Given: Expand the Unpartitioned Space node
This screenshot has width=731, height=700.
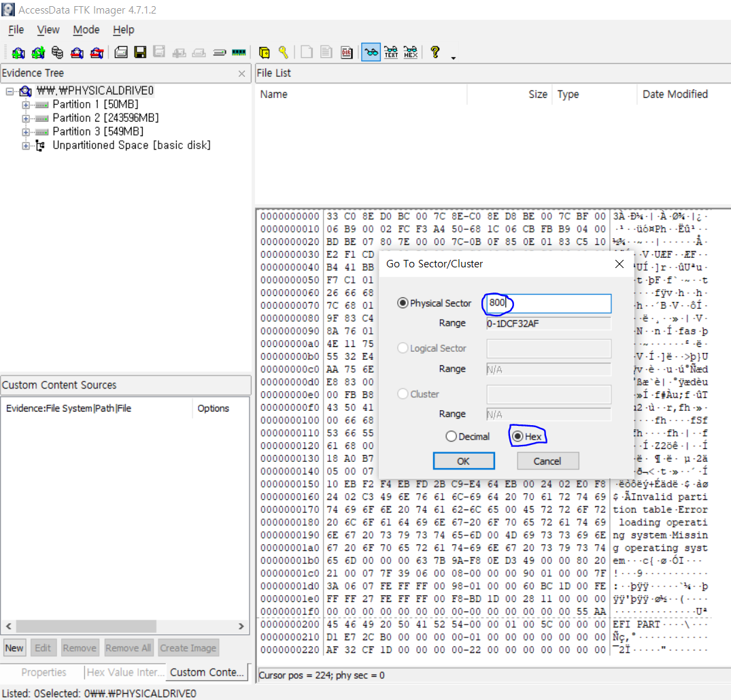Looking at the screenshot, I should point(26,146).
